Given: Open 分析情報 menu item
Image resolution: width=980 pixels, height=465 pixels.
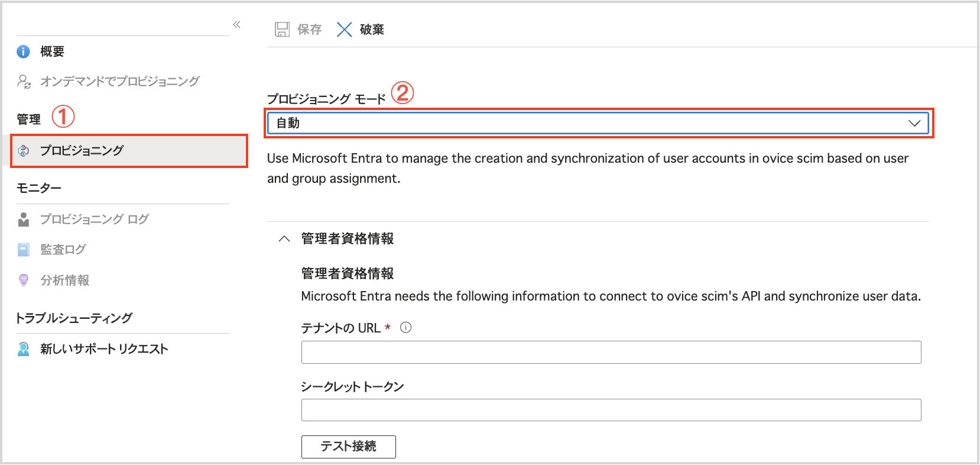Looking at the screenshot, I should pos(65,280).
